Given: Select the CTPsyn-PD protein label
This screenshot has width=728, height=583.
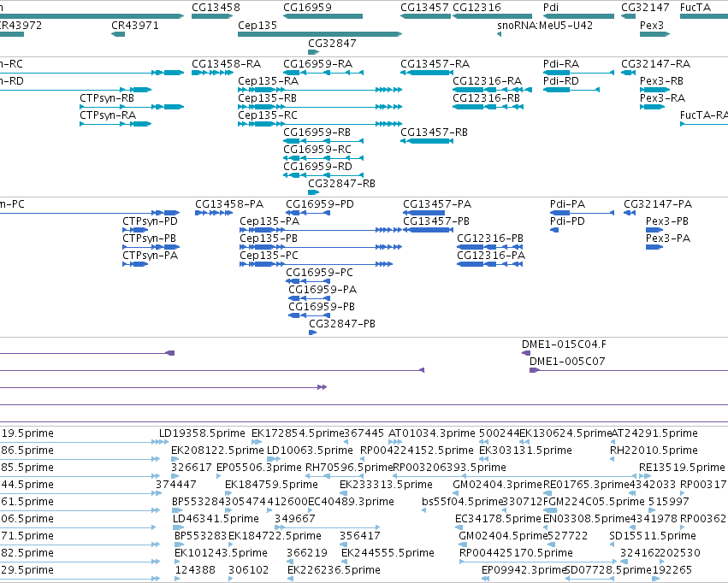Looking at the screenshot, I should pos(150,221).
